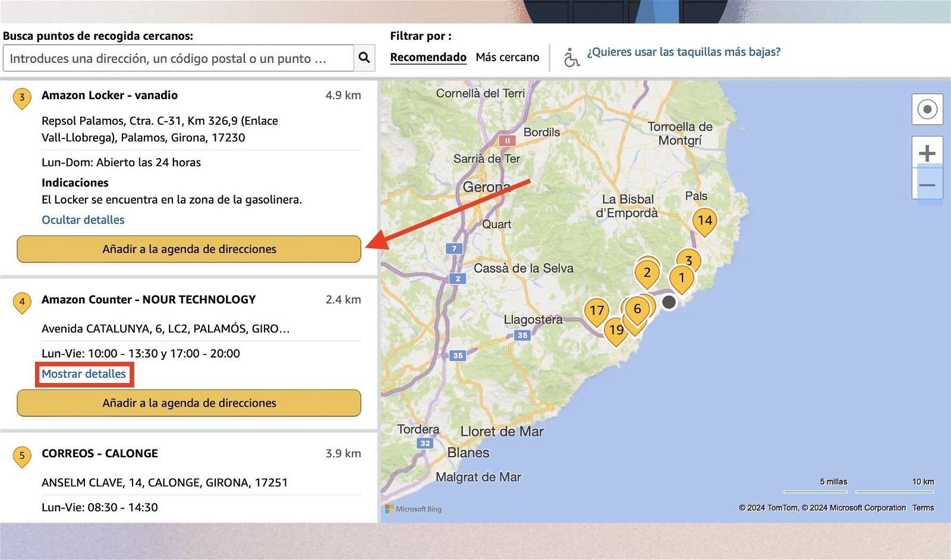Click map pin number 17

(597, 312)
